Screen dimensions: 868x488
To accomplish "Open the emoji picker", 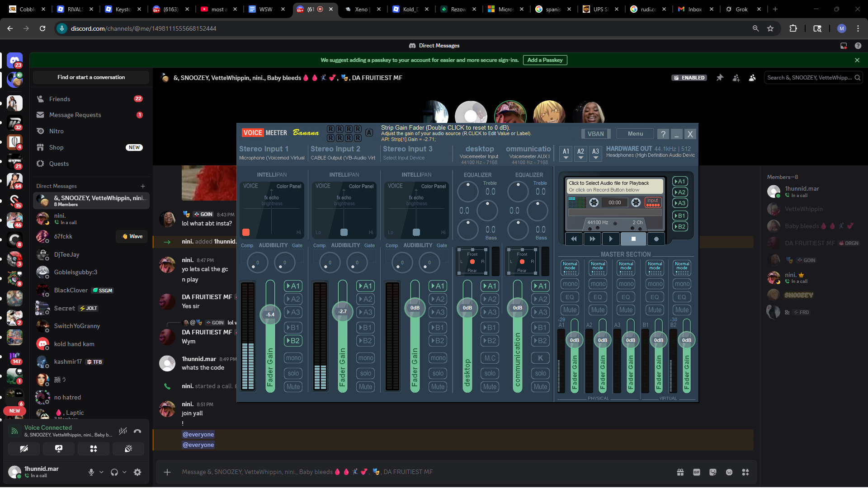I will [729, 472].
